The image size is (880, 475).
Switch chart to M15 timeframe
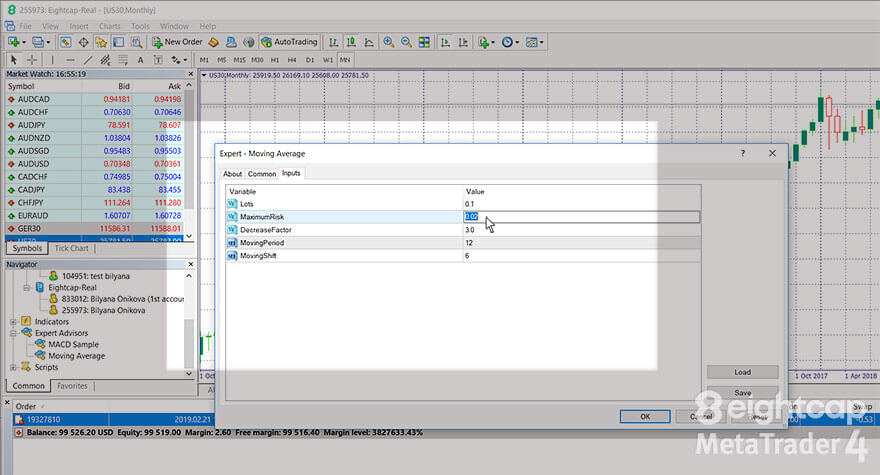point(240,60)
